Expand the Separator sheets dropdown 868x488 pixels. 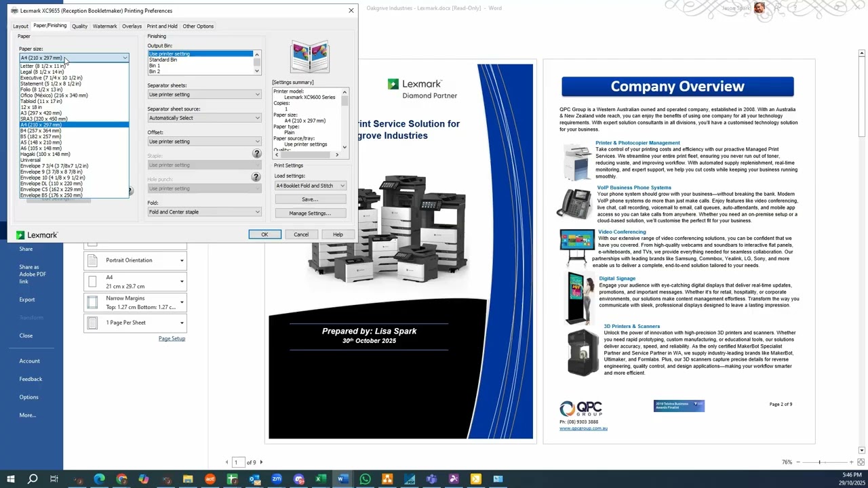pyautogui.click(x=204, y=95)
